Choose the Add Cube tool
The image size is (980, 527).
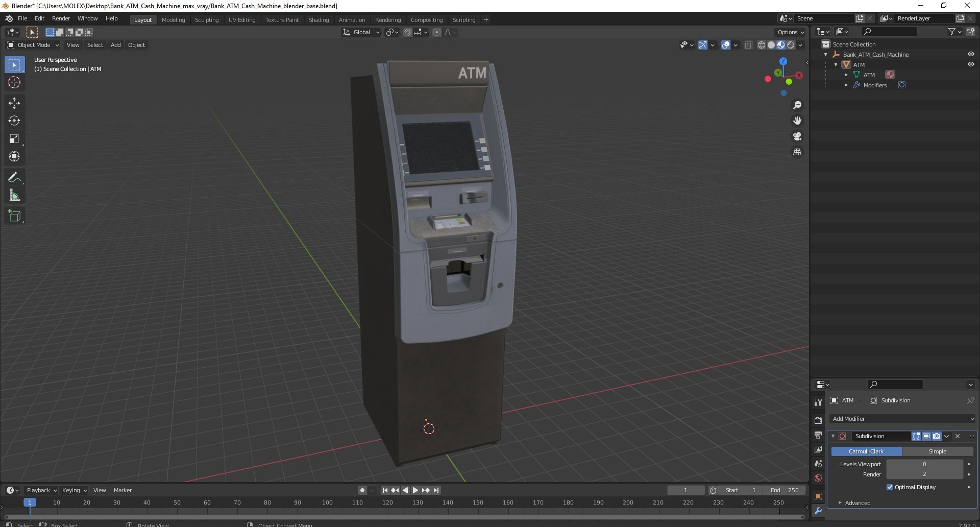14,216
